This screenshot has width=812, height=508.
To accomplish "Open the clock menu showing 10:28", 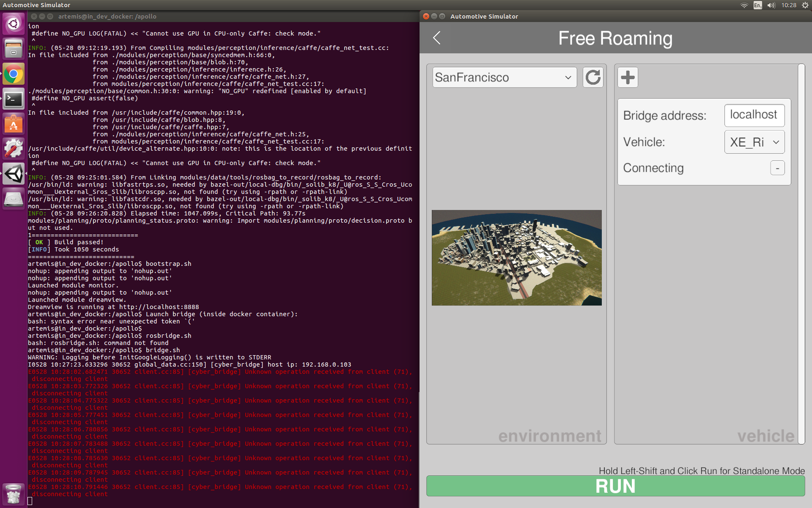I will pyautogui.click(x=788, y=5).
